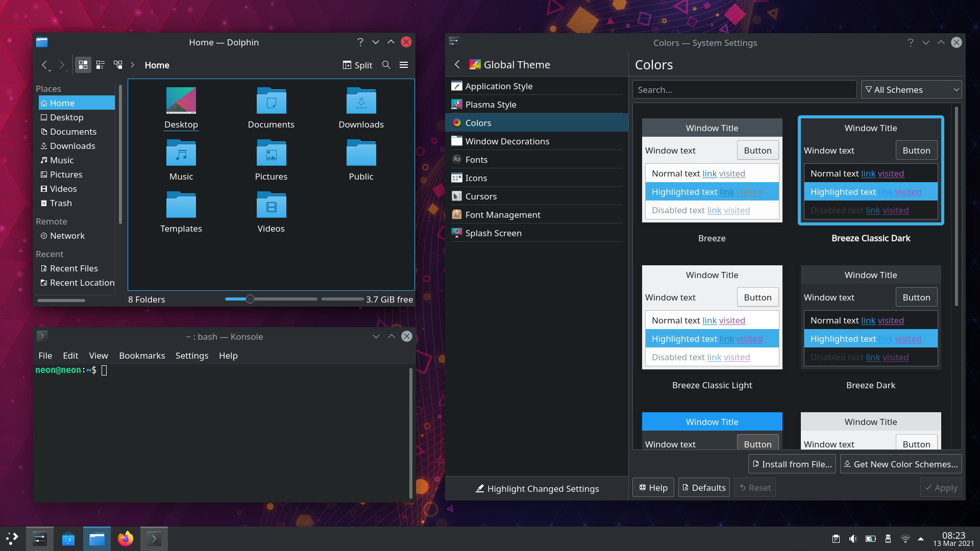This screenshot has width=980, height=551.
Task: Select the Breeze color scheme preview
Action: click(712, 170)
